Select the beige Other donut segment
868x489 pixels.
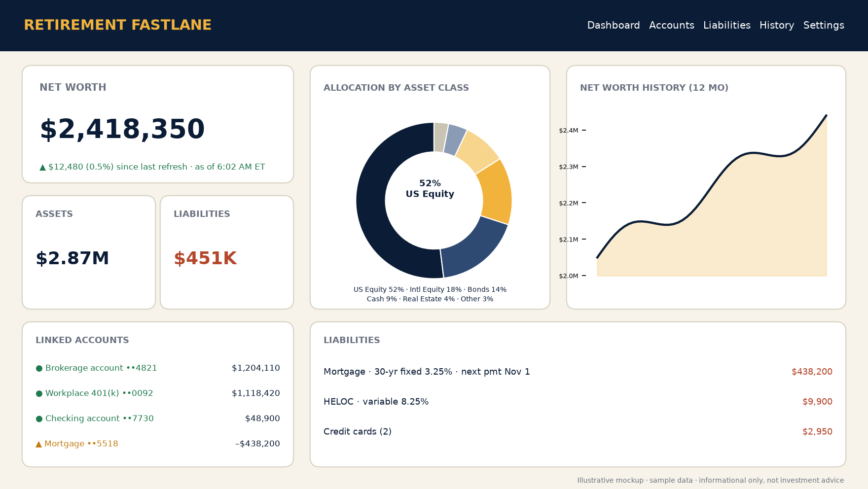(x=440, y=137)
